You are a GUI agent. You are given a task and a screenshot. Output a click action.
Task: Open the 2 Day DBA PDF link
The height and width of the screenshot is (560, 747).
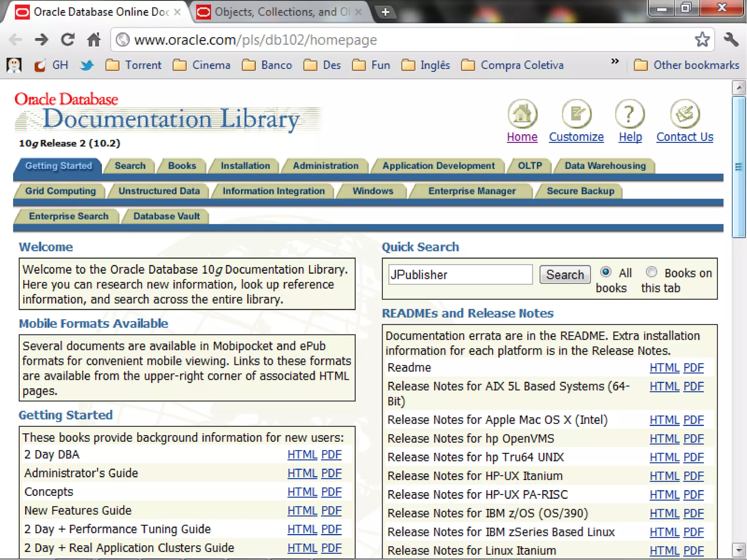(331, 455)
